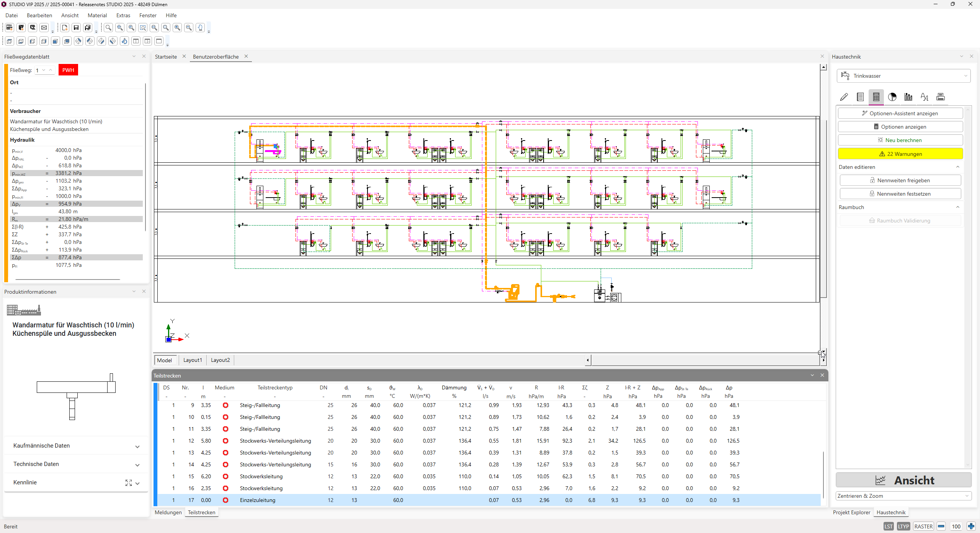Toggle the LST status bar button
The height and width of the screenshot is (533, 980).
[889, 526]
